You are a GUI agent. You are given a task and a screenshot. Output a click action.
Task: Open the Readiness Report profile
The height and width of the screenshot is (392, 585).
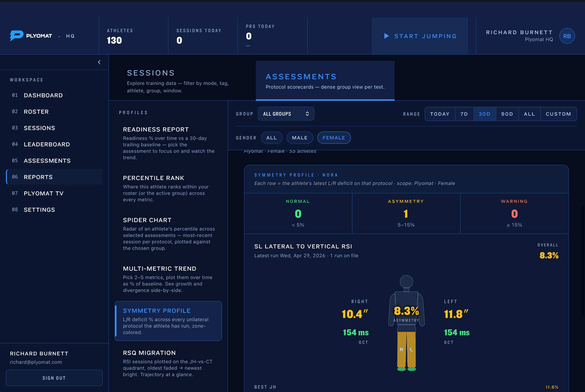[x=168, y=143]
